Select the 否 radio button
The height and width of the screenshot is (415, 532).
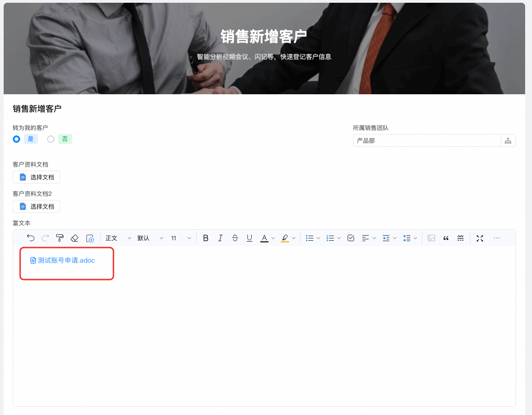coord(51,139)
